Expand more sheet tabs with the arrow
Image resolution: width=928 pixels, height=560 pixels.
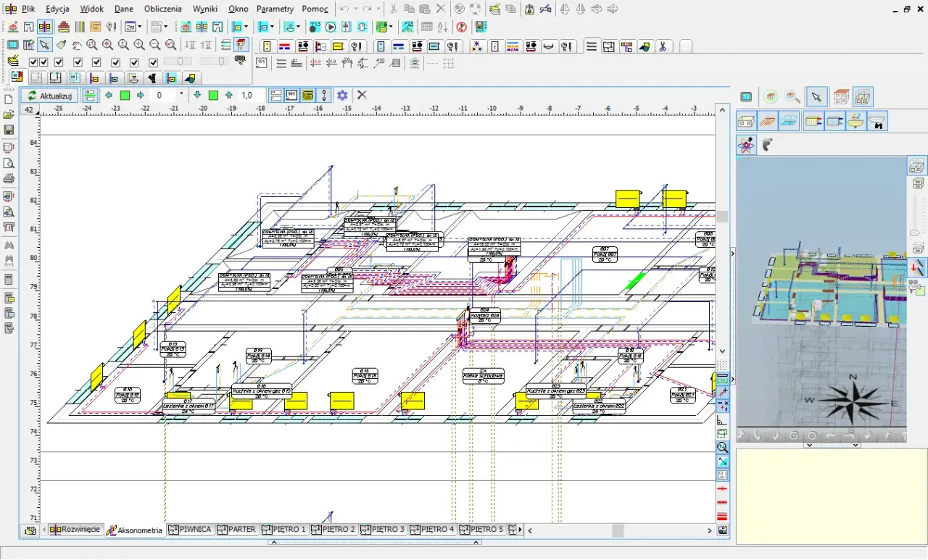click(519, 530)
